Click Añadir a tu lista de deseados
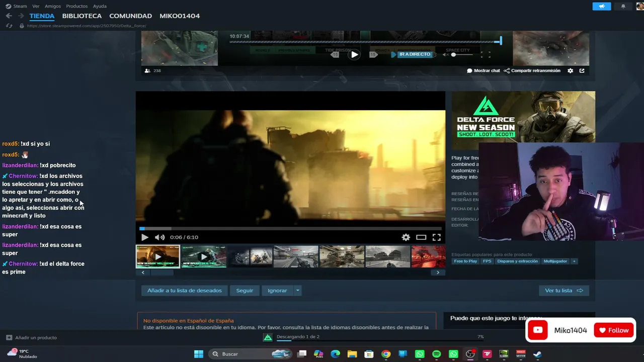The image size is (644, 362). coord(185,291)
